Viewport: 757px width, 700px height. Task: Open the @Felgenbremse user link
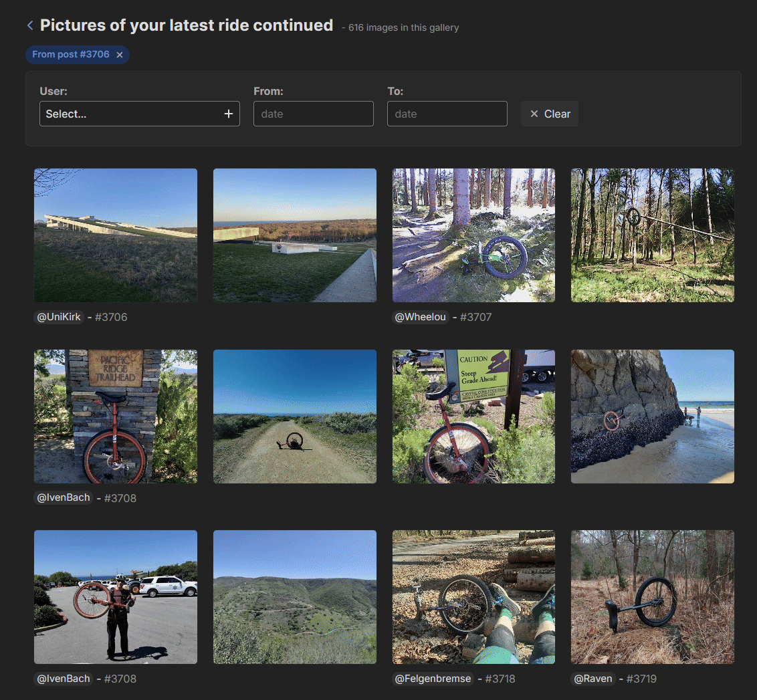433,679
